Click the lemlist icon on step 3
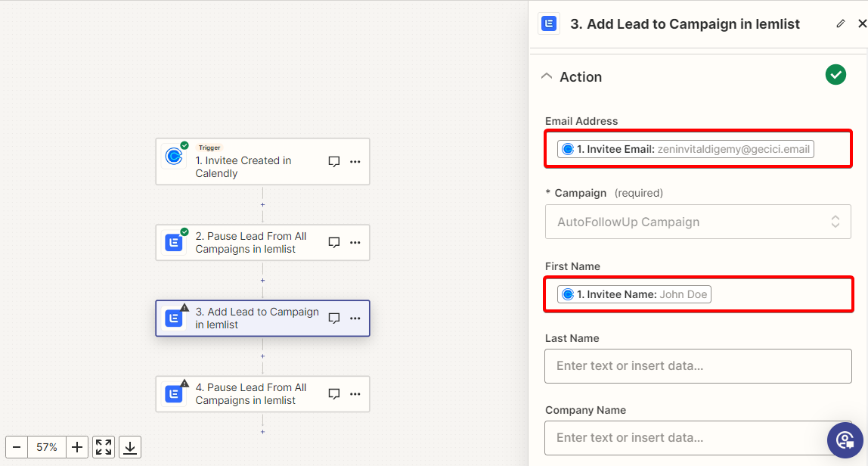The width and height of the screenshot is (868, 466). 174,318
